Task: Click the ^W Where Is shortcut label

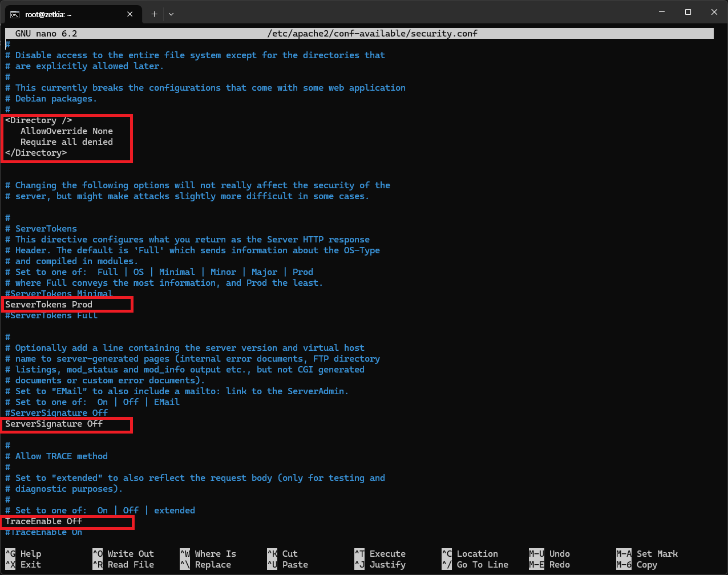Action: [208, 554]
